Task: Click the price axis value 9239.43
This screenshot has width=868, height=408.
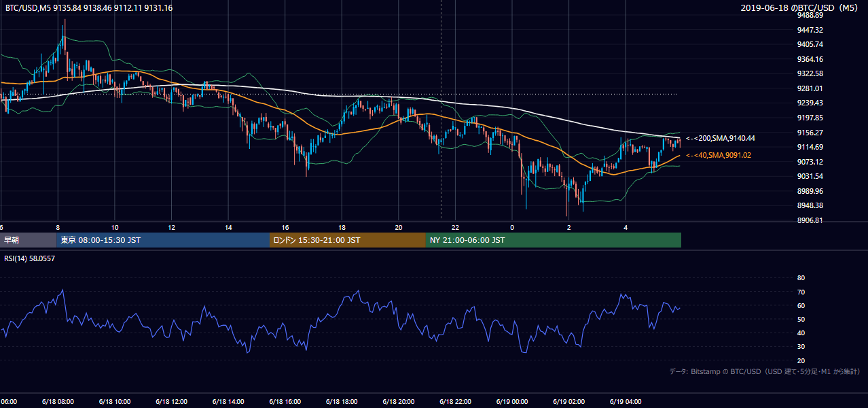Action: pyautogui.click(x=810, y=103)
